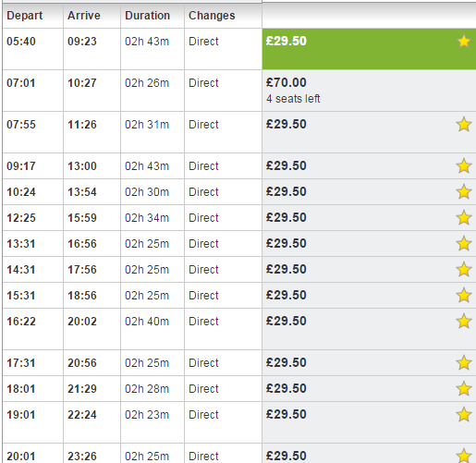Click the 05:40 departure time
Screen dimensions: 476x463
[21, 42]
